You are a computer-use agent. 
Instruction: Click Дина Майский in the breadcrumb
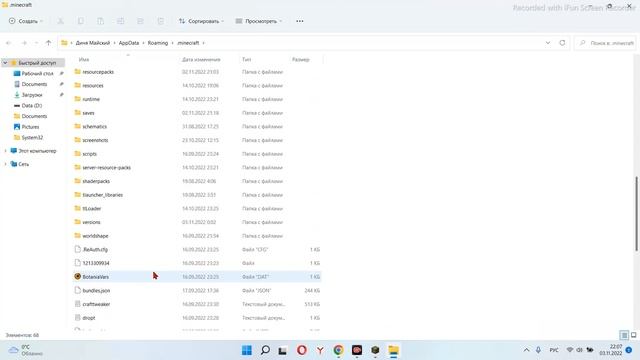coord(93,43)
